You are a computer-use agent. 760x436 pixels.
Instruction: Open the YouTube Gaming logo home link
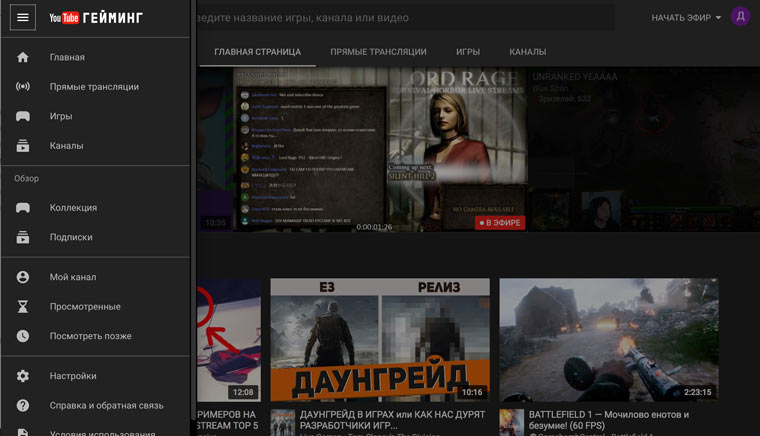96,18
